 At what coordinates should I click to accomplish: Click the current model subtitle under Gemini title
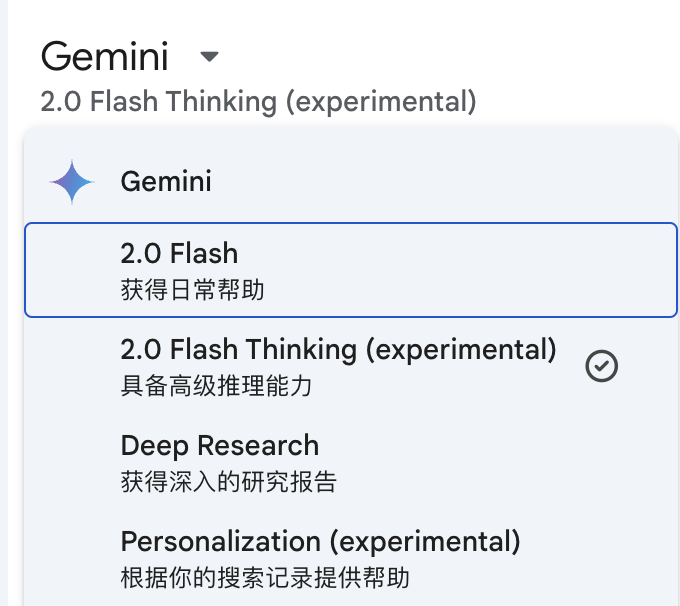click(258, 102)
